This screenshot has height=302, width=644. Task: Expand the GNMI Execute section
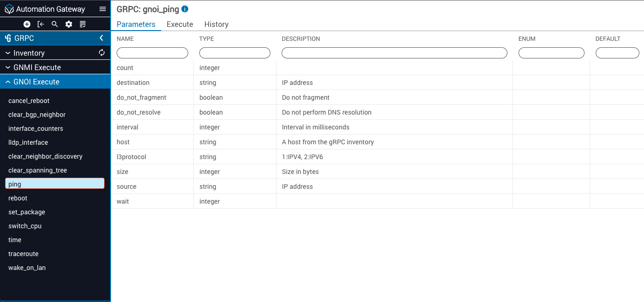pyautogui.click(x=37, y=67)
